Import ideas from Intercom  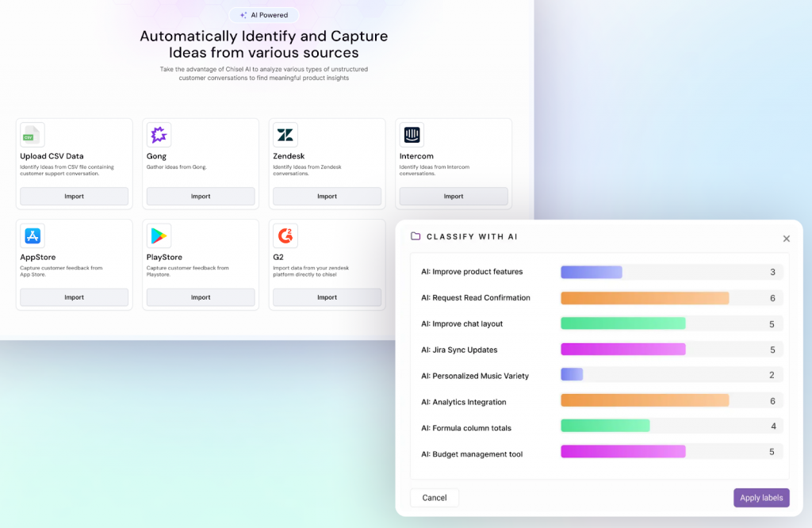tap(453, 196)
